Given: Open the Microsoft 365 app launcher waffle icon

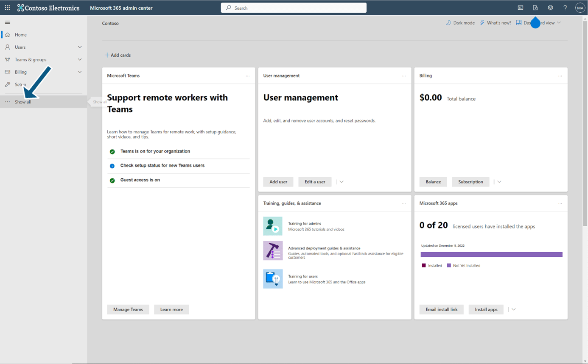Looking at the screenshot, I should point(7,7).
